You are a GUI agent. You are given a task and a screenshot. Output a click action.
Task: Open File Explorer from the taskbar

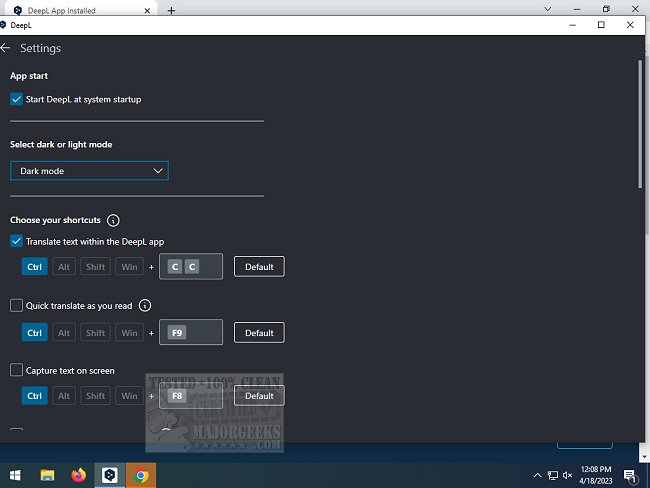tap(47, 475)
